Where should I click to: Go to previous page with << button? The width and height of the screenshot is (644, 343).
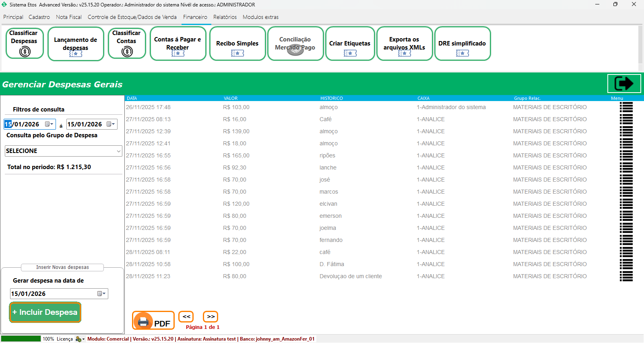[186, 317]
